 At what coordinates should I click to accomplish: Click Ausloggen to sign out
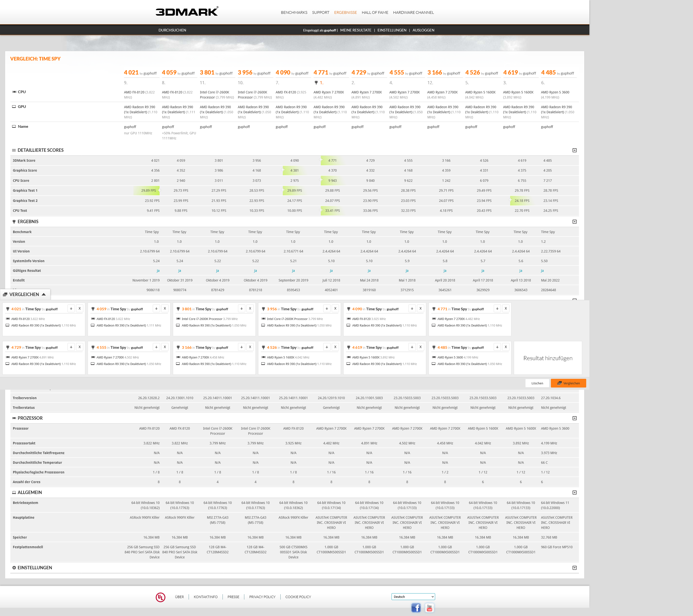coord(423,30)
